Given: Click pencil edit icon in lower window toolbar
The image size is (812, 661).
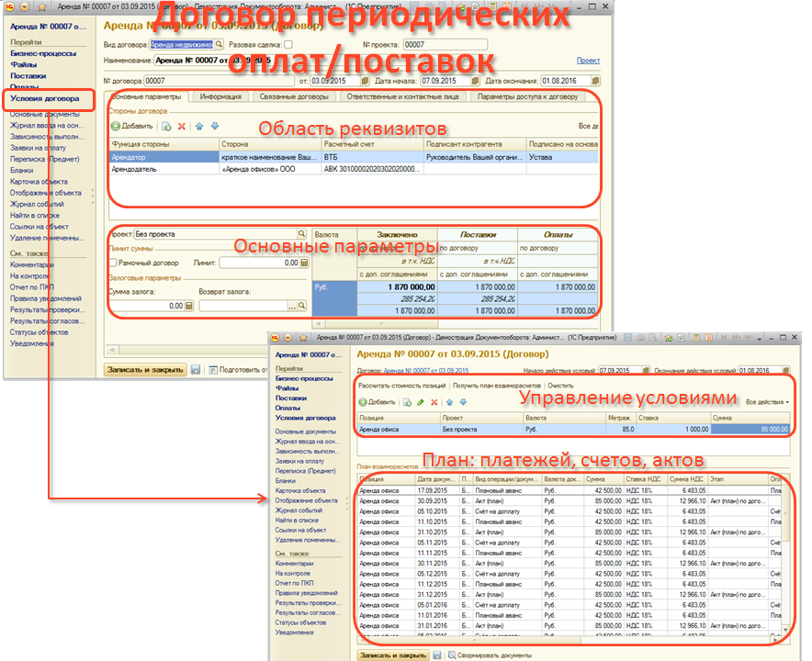Looking at the screenshot, I should (x=419, y=402).
